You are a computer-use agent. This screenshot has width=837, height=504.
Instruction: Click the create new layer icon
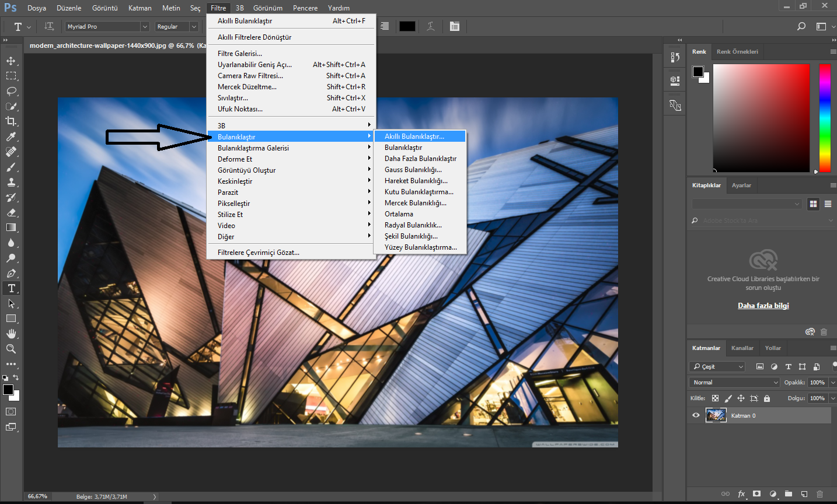(x=804, y=494)
